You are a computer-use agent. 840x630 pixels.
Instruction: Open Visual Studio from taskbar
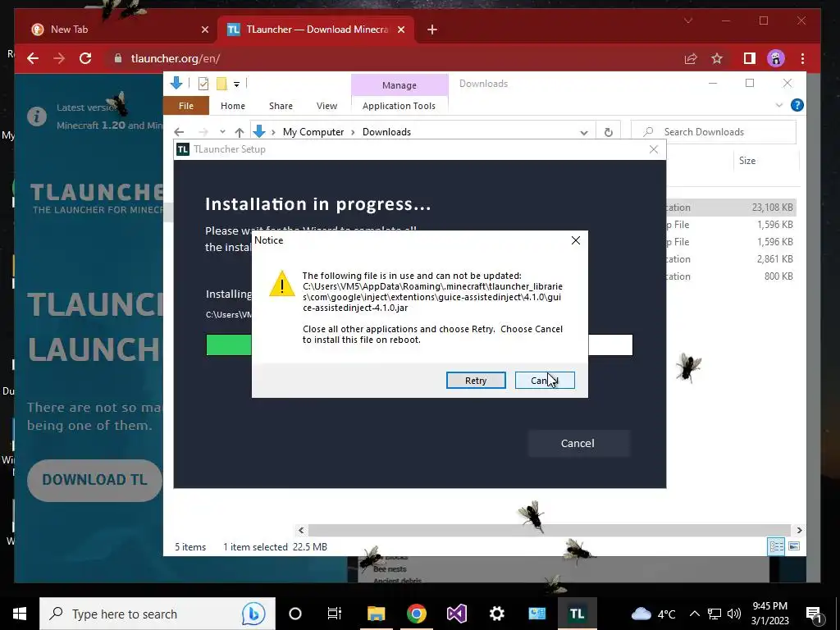point(456,614)
